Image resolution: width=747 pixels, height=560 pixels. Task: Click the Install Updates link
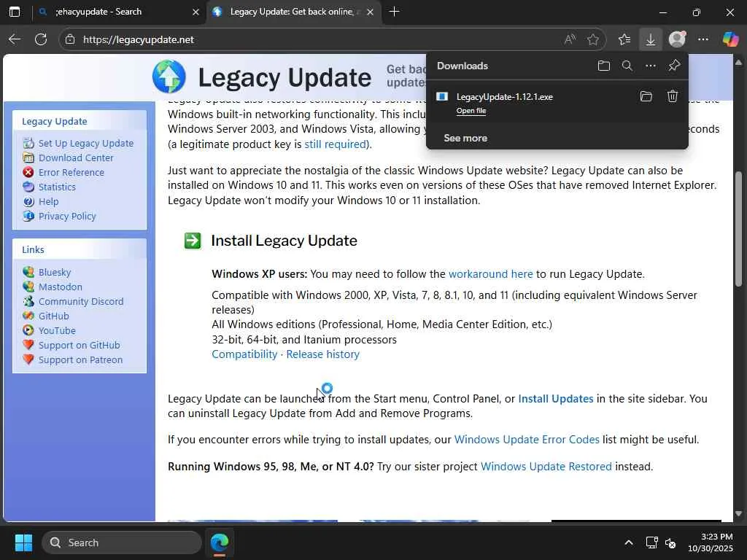[x=555, y=399]
